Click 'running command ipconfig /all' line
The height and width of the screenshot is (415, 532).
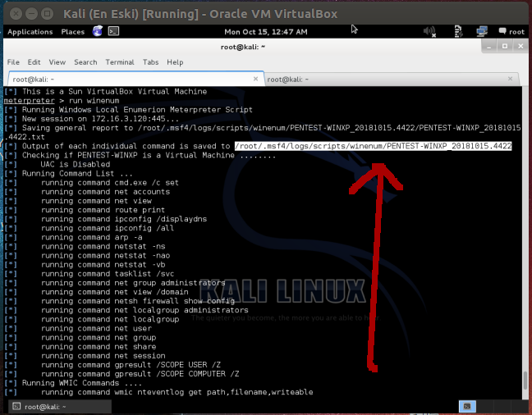tap(108, 228)
